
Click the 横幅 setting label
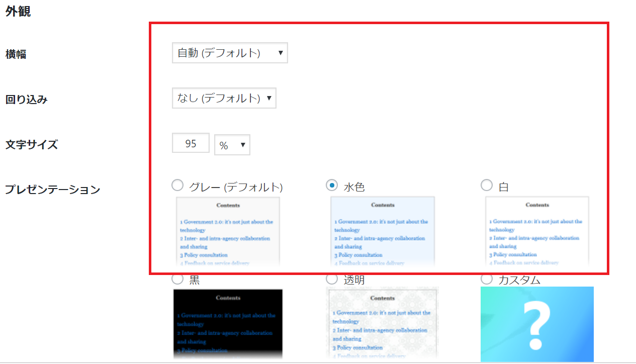pyautogui.click(x=16, y=54)
